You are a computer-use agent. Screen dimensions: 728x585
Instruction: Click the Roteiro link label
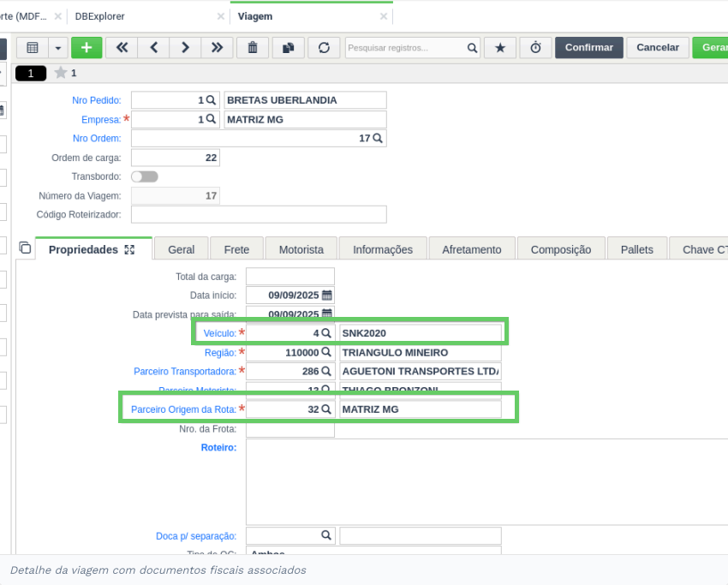[x=218, y=448]
